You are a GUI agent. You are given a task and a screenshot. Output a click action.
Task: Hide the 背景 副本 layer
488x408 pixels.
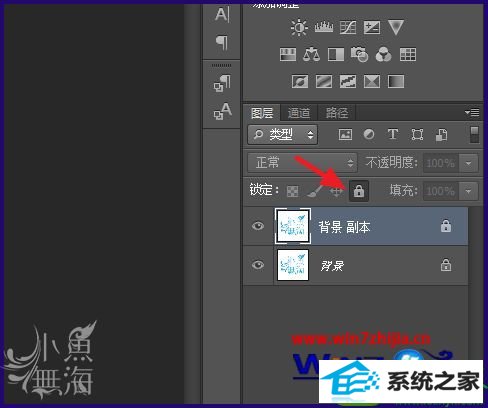tap(258, 226)
